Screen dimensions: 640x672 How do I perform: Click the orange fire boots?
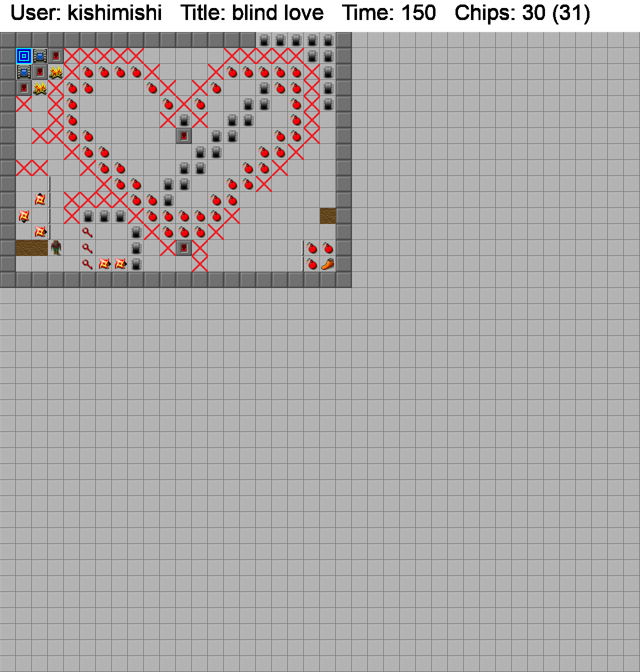coord(328,264)
